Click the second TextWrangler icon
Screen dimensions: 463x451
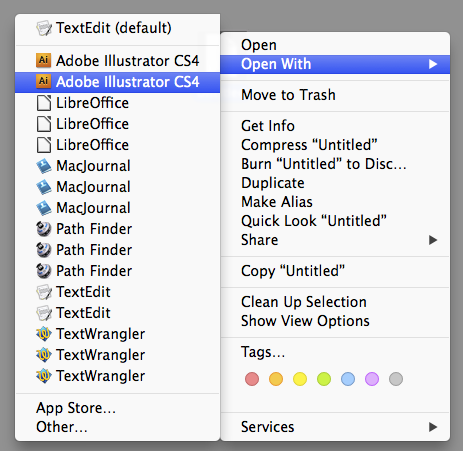pos(44,355)
